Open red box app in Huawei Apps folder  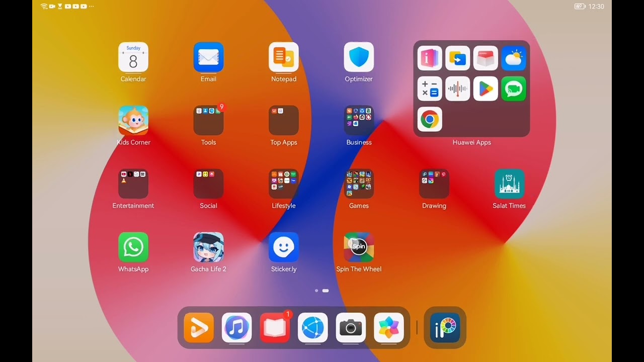tap(486, 58)
